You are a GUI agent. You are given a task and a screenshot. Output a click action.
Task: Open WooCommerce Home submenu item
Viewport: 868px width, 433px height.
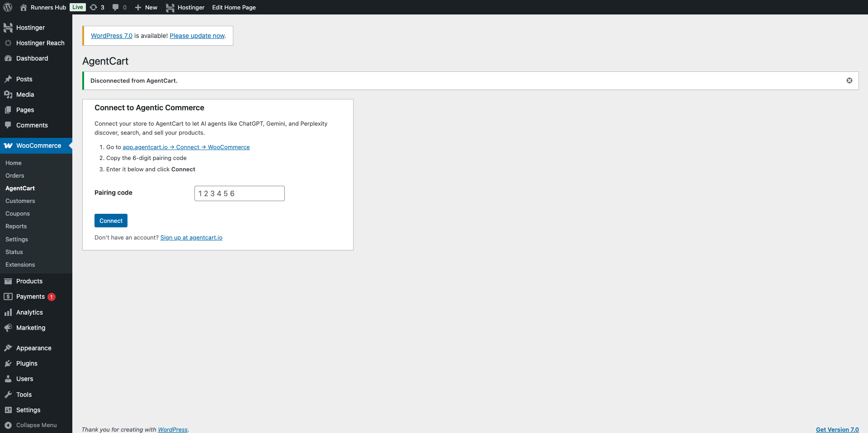(x=14, y=163)
